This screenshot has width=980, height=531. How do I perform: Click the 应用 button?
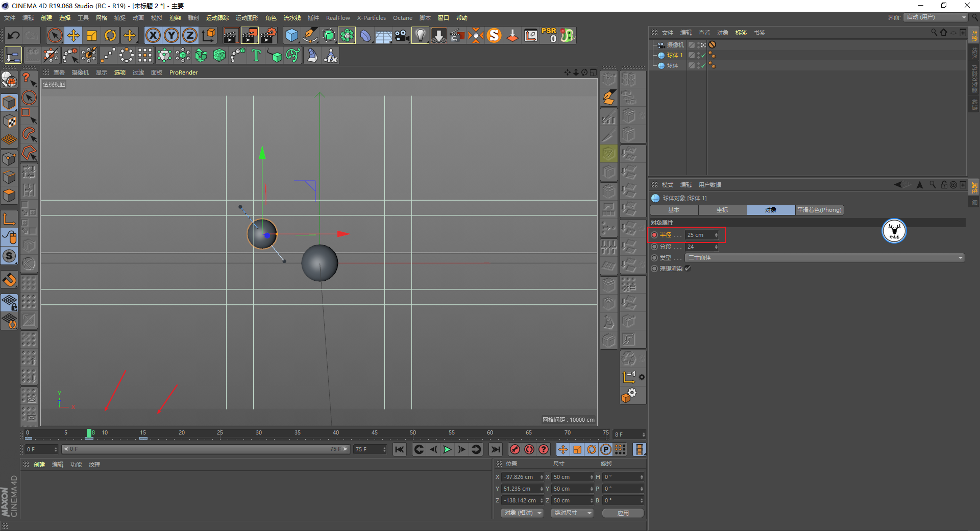[623, 513]
